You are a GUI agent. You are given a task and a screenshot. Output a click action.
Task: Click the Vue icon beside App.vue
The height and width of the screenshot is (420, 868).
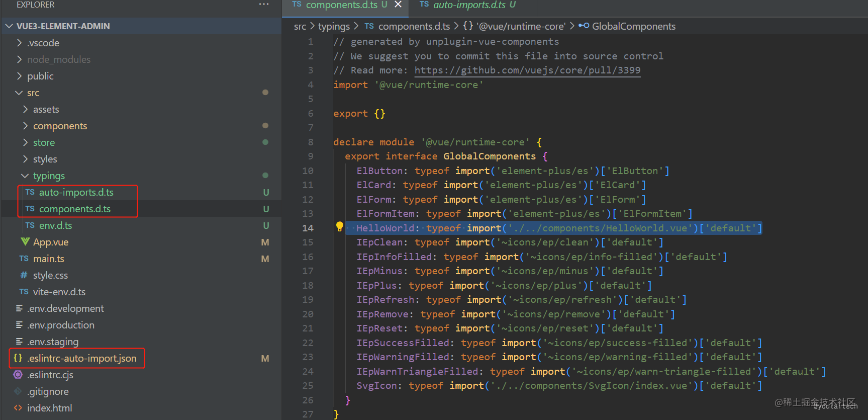[25, 242]
